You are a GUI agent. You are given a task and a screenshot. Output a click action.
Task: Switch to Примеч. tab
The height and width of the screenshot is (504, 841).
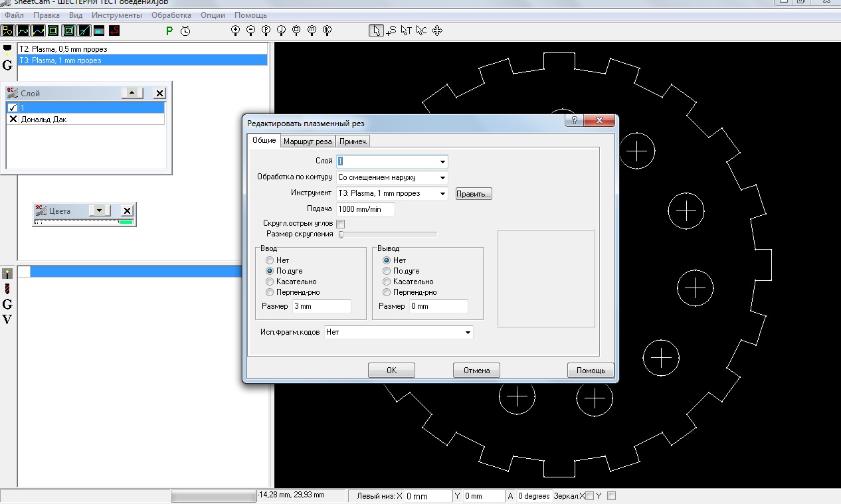(x=353, y=141)
